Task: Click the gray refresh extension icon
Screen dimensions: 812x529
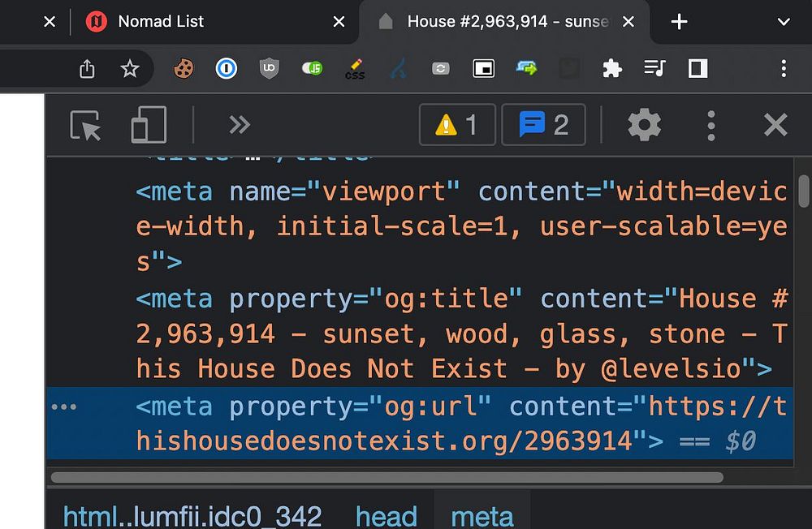Action: [441, 68]
